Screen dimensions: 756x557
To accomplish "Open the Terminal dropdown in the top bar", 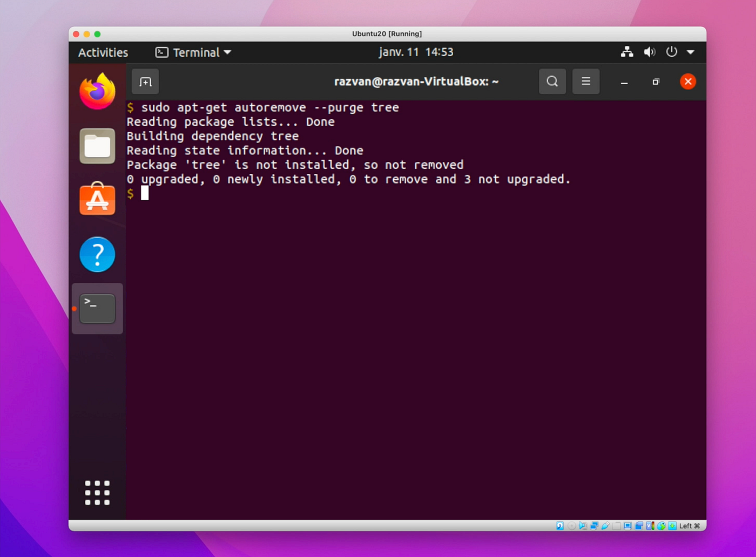I will click(193, 52).
